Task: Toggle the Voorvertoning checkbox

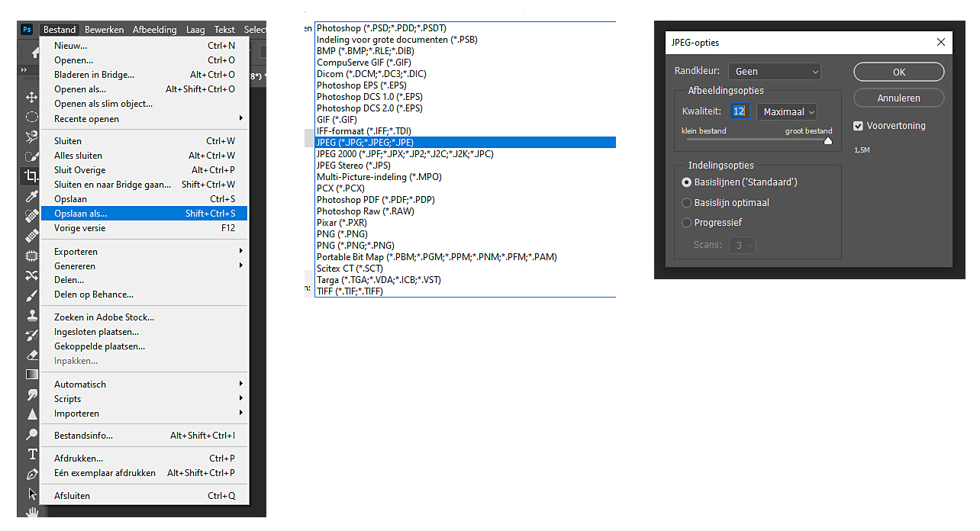Action: (x=858, y=126)
